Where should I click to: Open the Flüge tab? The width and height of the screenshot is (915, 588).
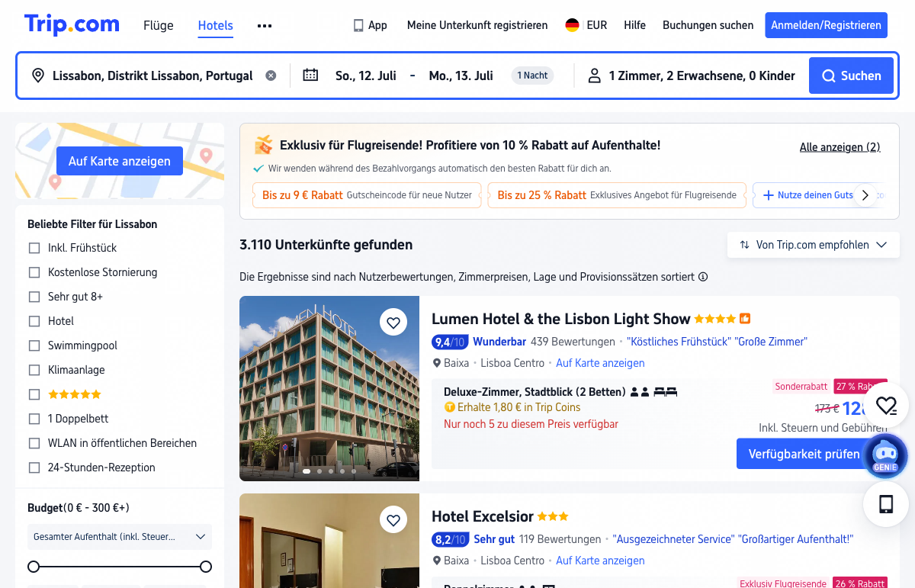159,25
